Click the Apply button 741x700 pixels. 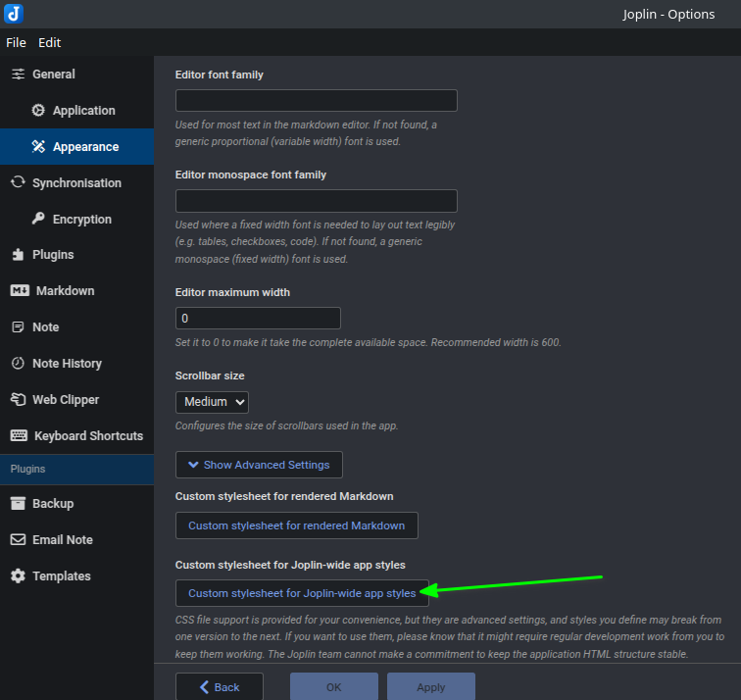[431, 686]
